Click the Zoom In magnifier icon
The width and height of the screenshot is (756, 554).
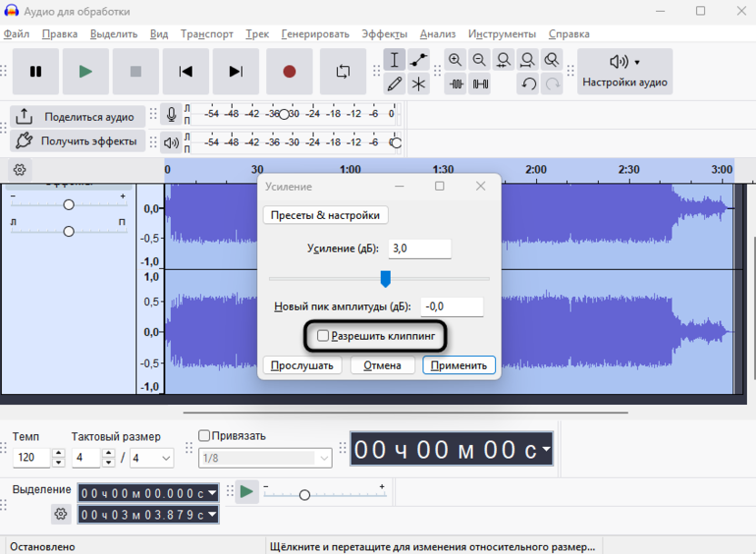pyautogui.click(x=454, y=59)
